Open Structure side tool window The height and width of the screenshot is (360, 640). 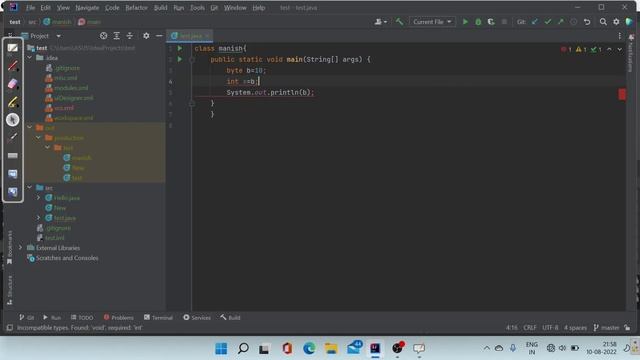click(x=9, y=290)
